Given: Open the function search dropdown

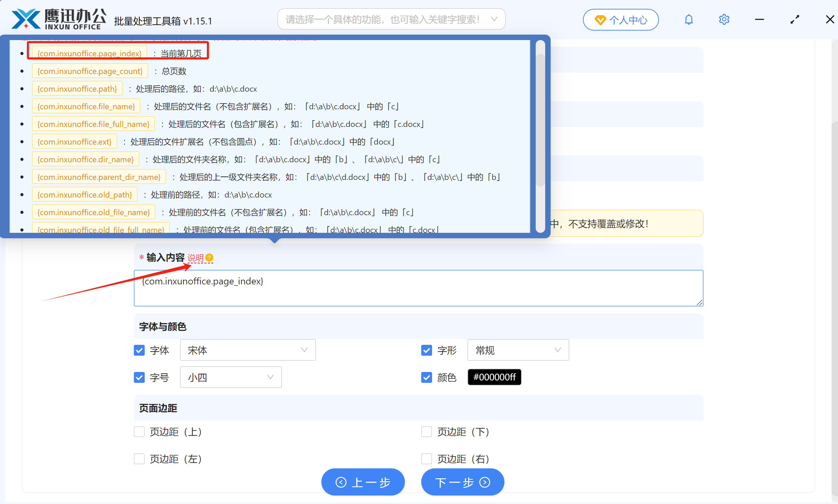Looking at the screenshot, I should (x=391, y=19).
